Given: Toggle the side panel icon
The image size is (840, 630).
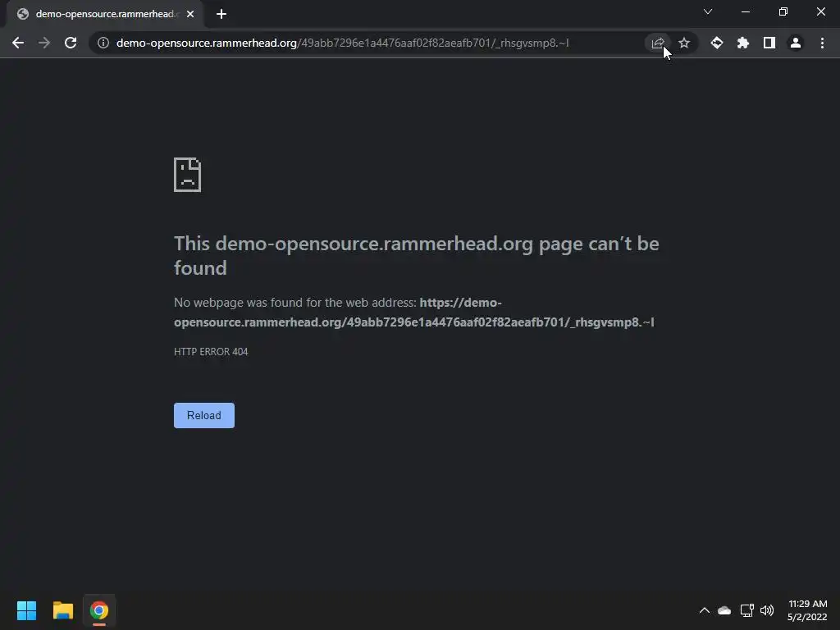Looking at the screenshot, I should pos(769,43).
